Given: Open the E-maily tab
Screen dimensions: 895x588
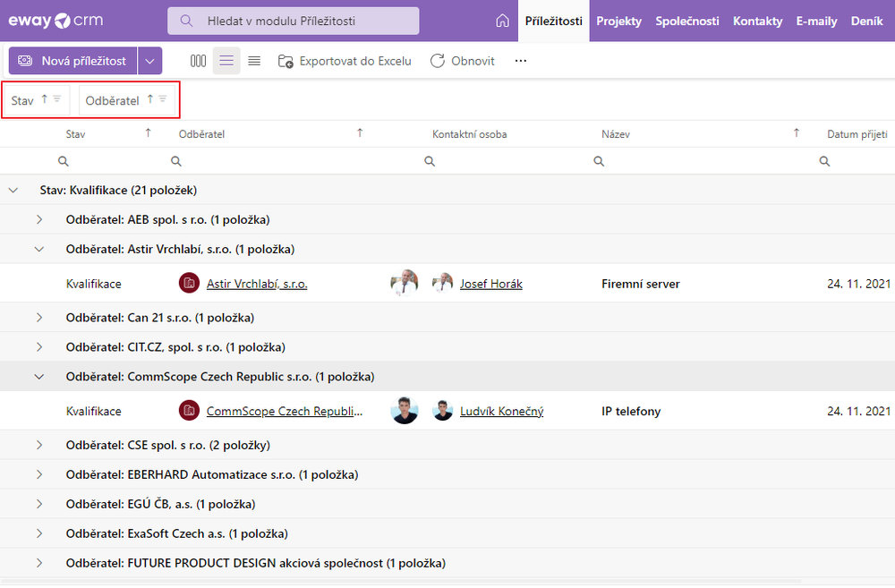Looking at the screenshot, I should pyautogui.click(x=816, y=21).
